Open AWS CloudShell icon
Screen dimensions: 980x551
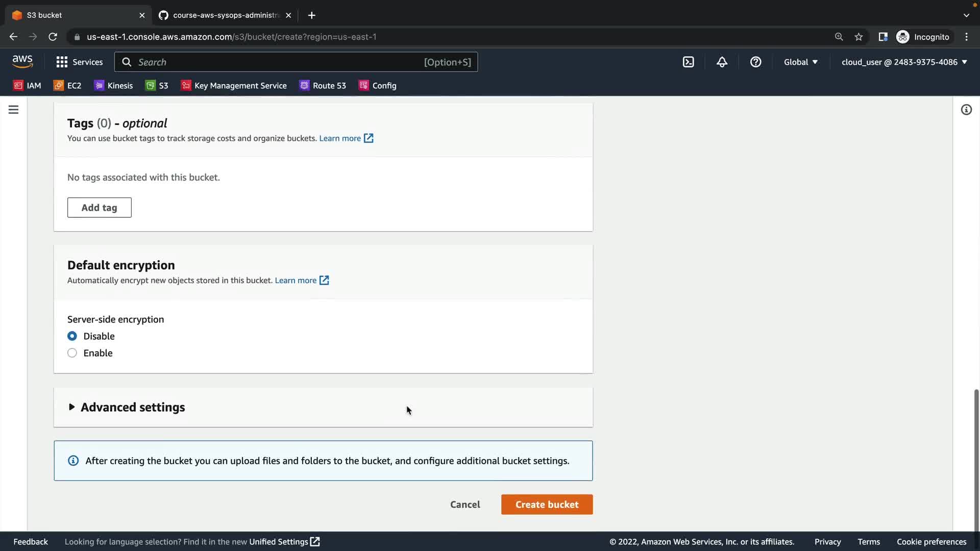click(x=688, y=62)
